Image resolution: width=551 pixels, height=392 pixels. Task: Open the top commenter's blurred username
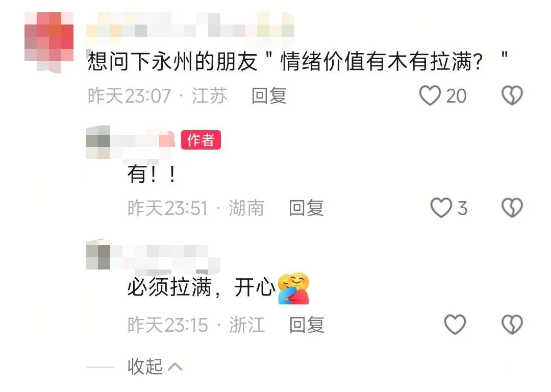190,25
